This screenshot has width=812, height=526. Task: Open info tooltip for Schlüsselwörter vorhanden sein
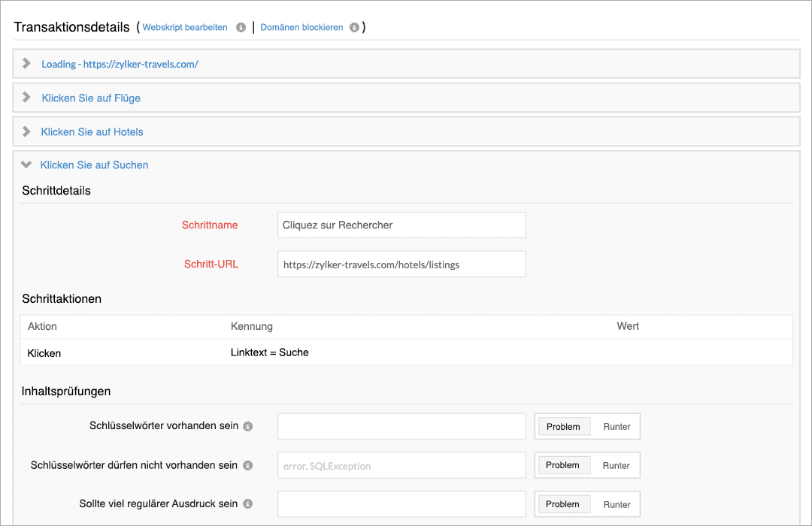(247, 426)
